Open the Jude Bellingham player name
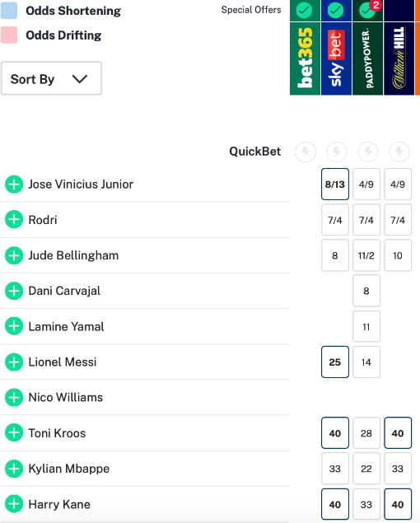 click(x=73, y=255)
